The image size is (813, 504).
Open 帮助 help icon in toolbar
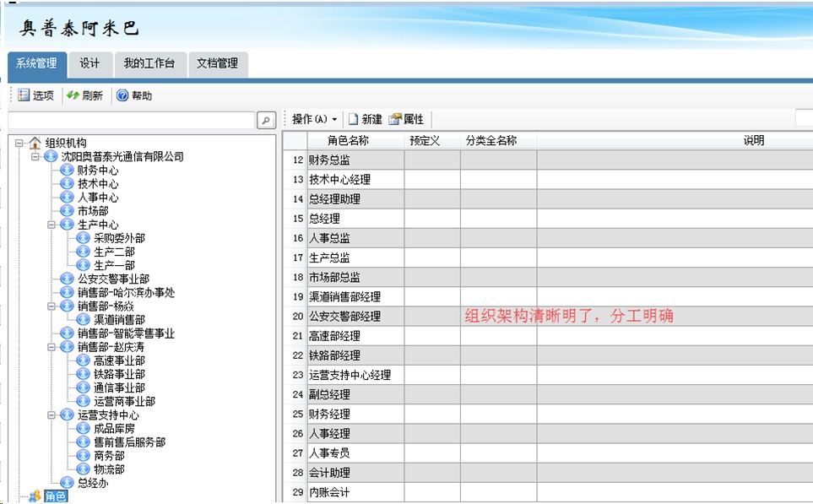(122, 95)
